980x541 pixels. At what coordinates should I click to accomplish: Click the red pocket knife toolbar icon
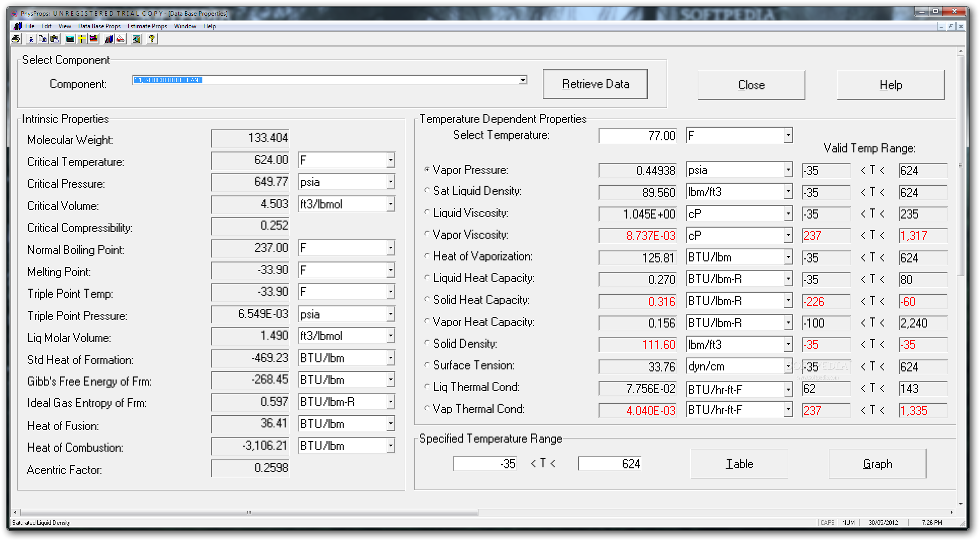click(x=121, y=39)
